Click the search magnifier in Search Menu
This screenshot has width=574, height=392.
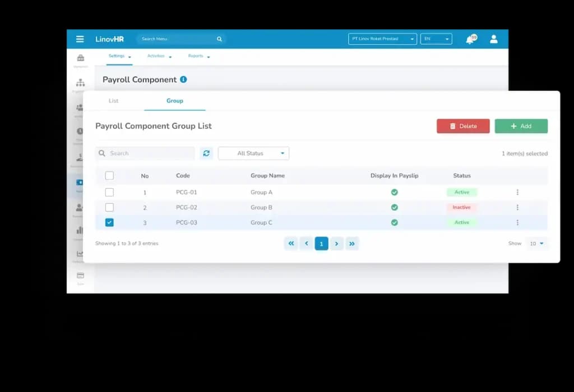[x=219, y=39]
